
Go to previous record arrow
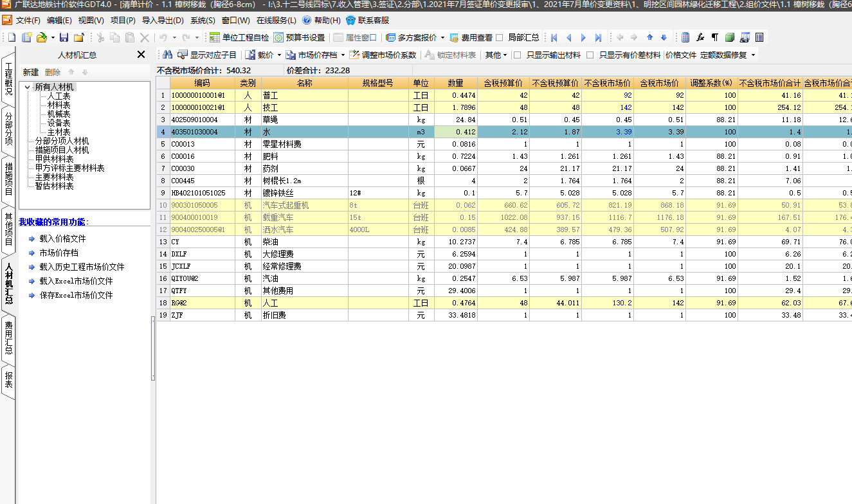(x=569, y=38)
